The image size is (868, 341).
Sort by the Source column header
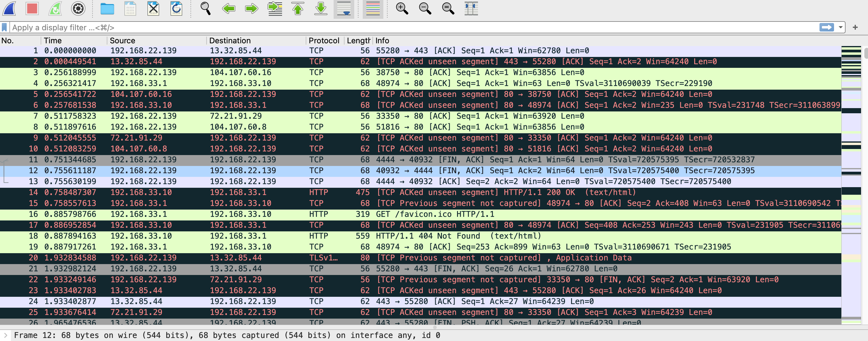point(122,41)
